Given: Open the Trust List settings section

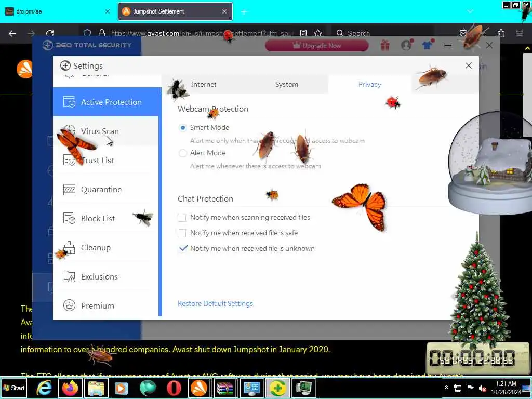Looking at the screenshot, I should pos(105,160).
